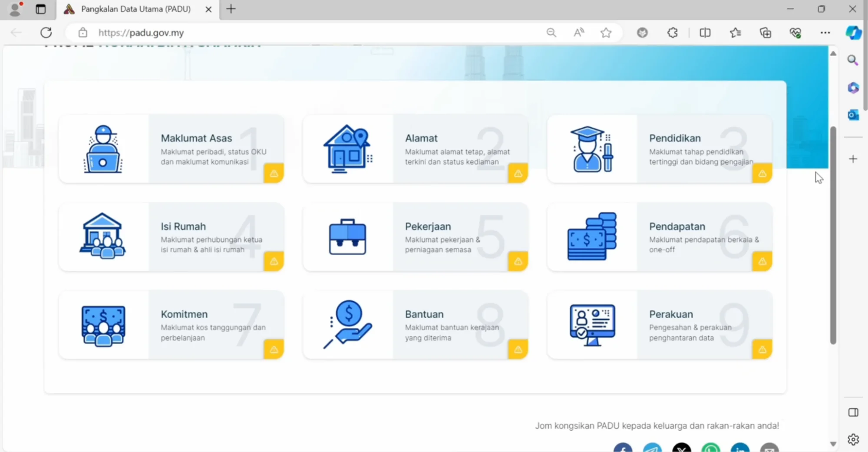The height and width of the screenshot is (452, 868).
Task: Open browser profile avatar
Action: 15,9
